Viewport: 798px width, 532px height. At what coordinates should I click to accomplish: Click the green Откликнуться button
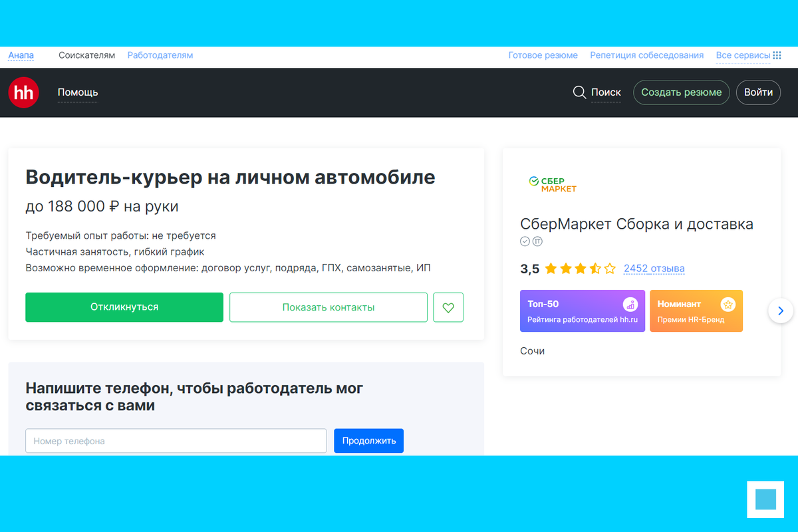pos(124,307)
